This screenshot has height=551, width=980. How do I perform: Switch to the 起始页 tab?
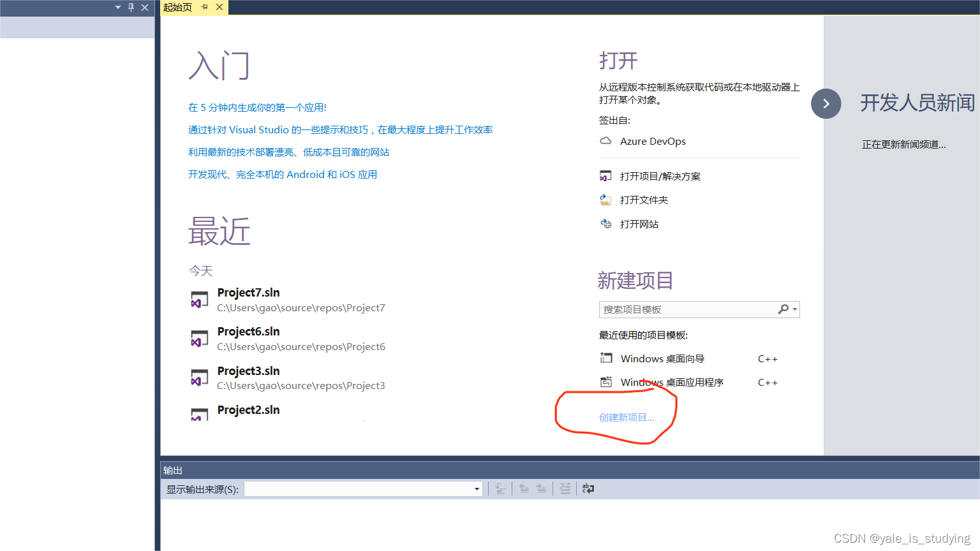tap(177, 7)
